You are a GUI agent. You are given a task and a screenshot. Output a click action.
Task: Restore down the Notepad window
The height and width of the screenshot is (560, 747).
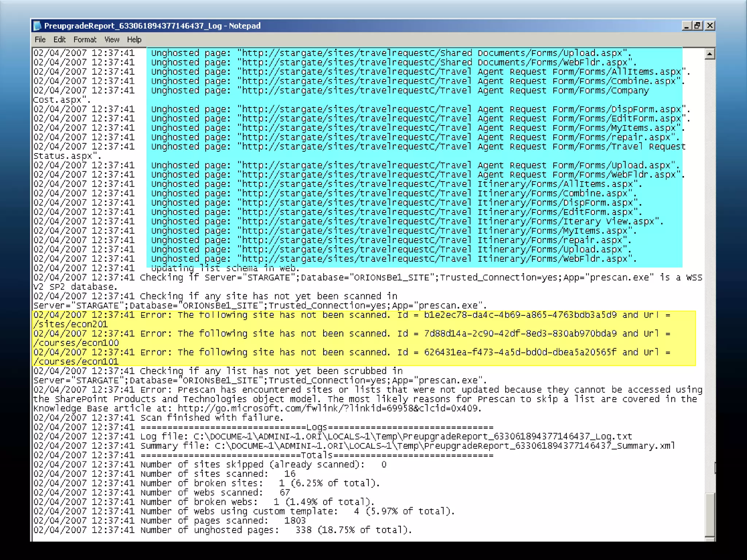(x=698, y=26)
